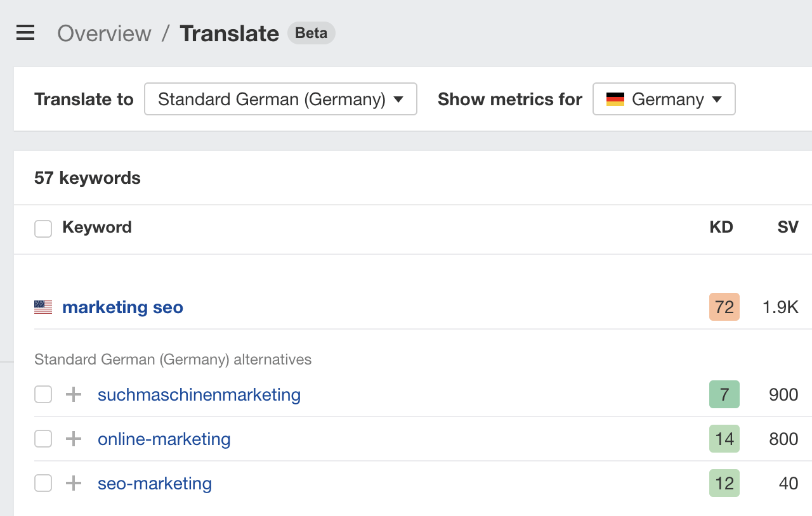Open the suchmaschinenmarketing keyword link
Image resolution: width=812 pixels, height=516 pixels.
pos(199,394)
